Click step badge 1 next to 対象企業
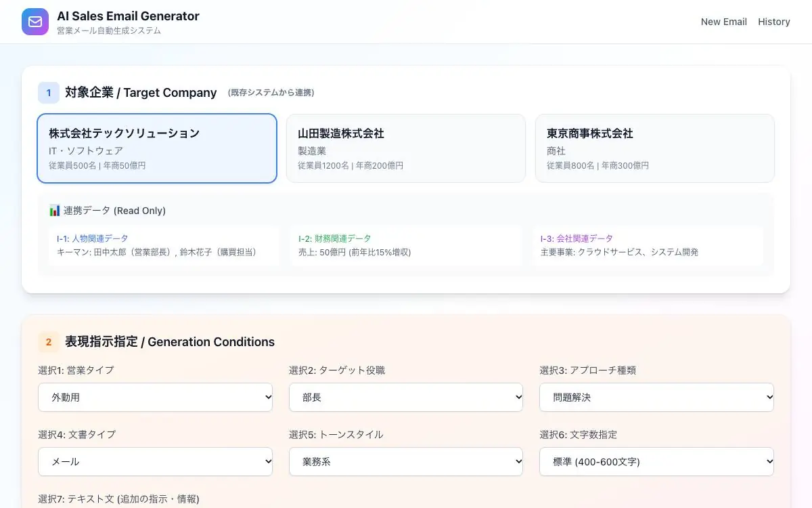812x508 pixels. point(49,93)
